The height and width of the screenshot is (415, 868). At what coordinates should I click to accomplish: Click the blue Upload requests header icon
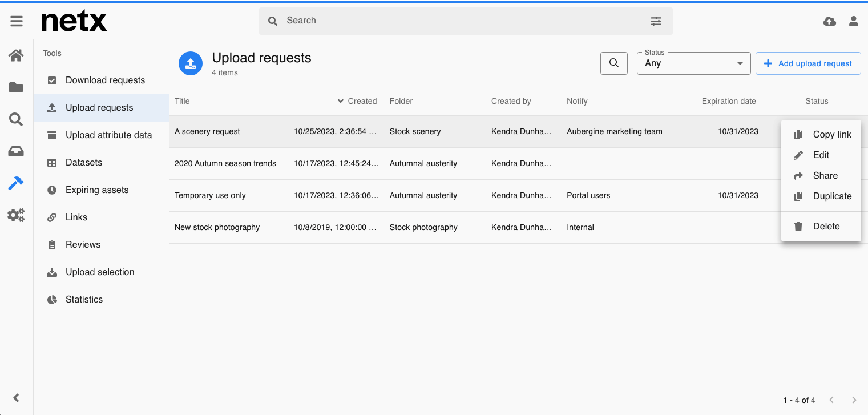click(191, 63)
